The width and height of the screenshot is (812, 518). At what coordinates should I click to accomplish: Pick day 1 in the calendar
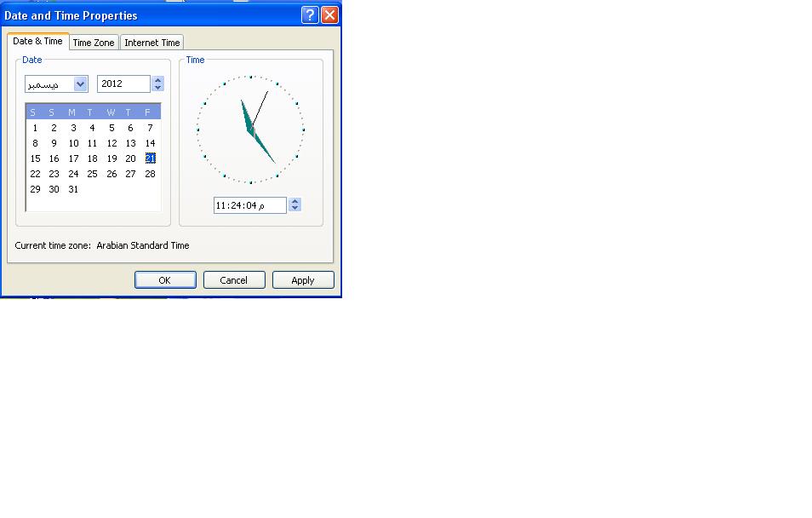[x=35, y=128]
